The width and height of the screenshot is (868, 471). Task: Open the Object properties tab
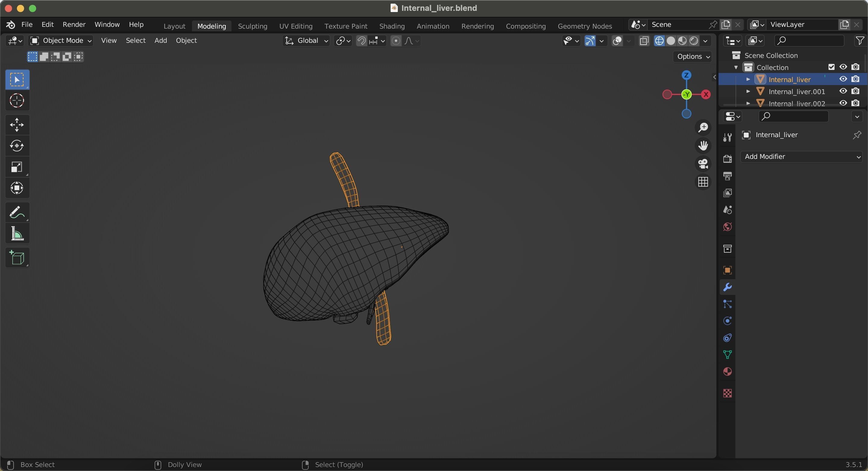727,270
